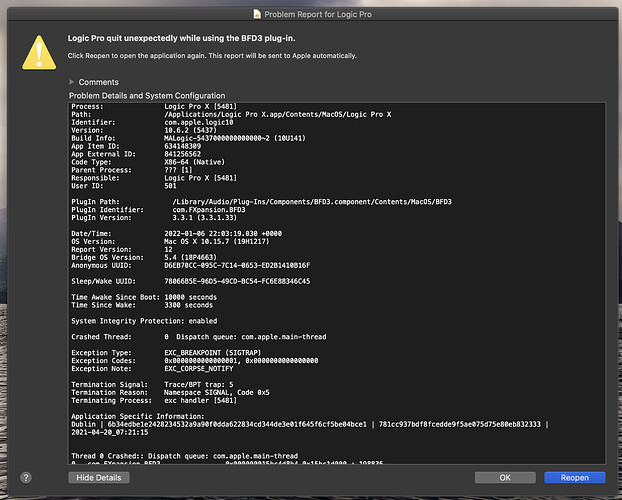The image size is (622, 500).
Task: Click the Build Info MALogic line
Action: click(188, 138)
